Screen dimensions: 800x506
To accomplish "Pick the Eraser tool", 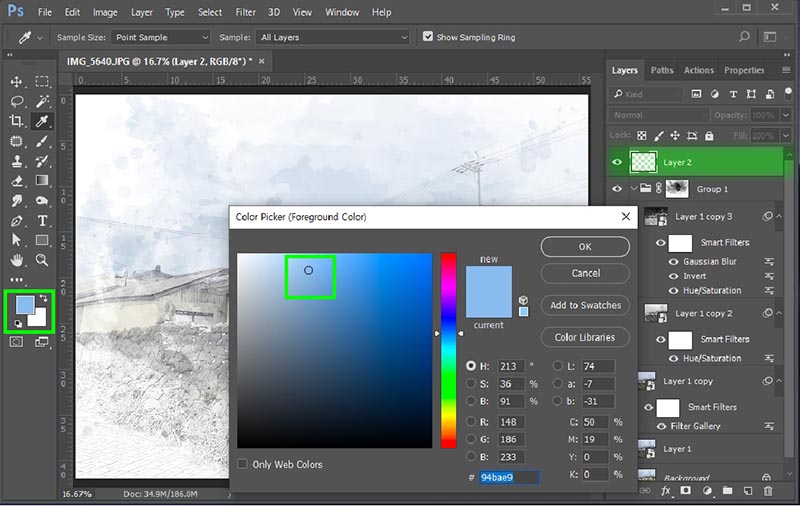I will coord(16,181).
